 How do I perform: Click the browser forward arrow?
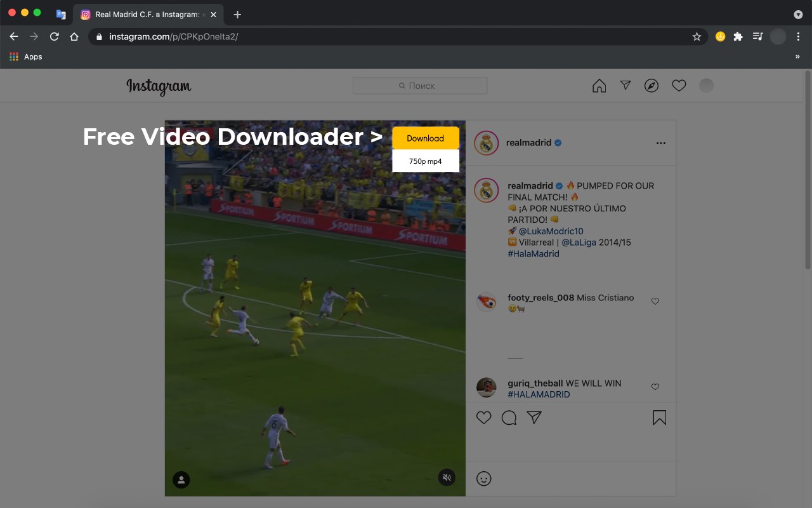pos(34,37)
